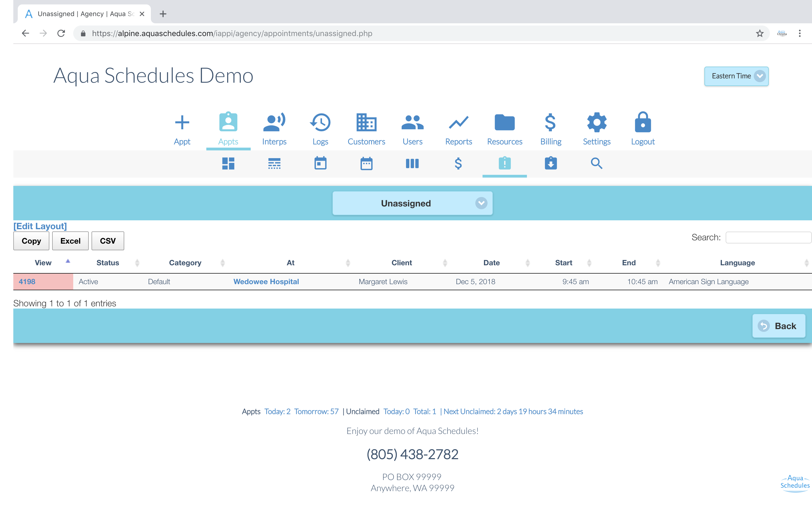The image size is (812, 515).
Task: Close the Unassigned browser tab
Action: point(142,14)
